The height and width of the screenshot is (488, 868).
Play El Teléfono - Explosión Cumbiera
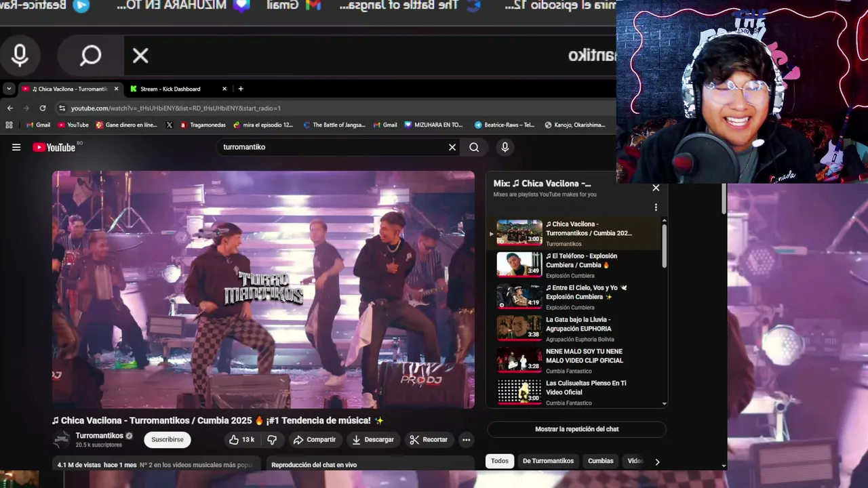[x=575, y=265]
